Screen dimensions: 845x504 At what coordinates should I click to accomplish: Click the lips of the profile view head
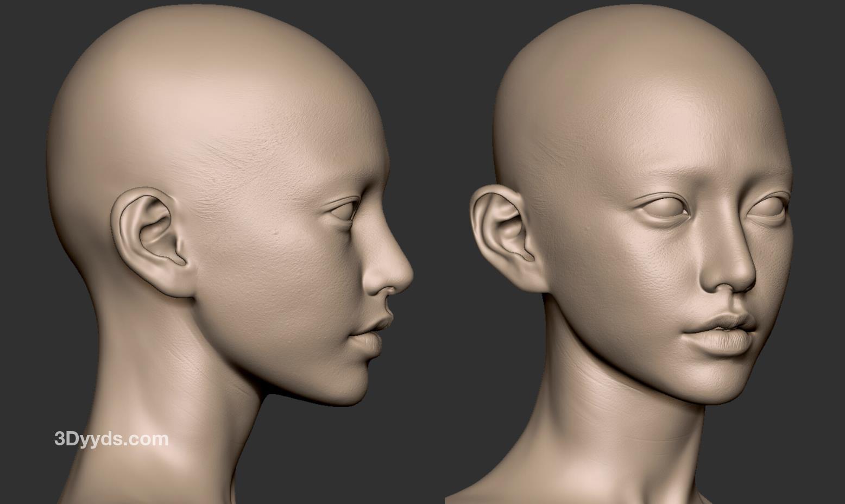(375, 332)
